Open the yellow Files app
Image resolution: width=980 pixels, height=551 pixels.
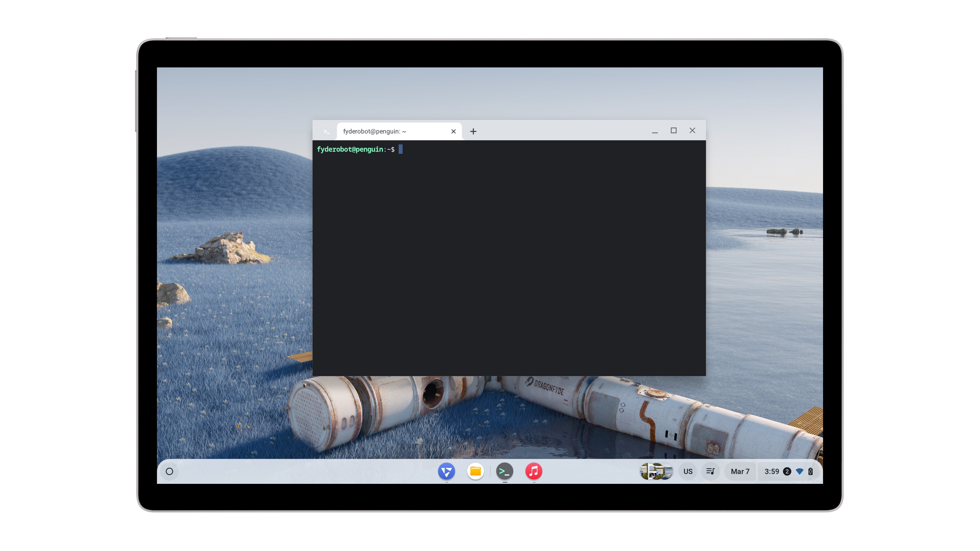475,472
